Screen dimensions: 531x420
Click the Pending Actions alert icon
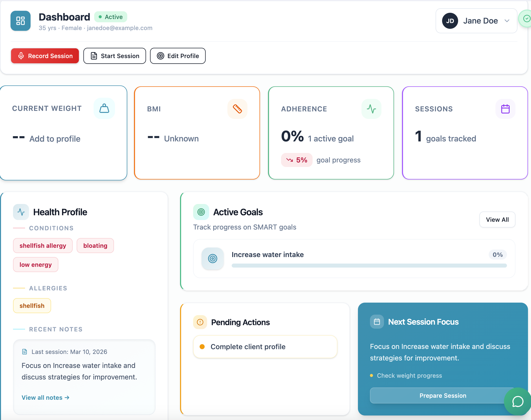pyautogui.click(x=200, y=322)
